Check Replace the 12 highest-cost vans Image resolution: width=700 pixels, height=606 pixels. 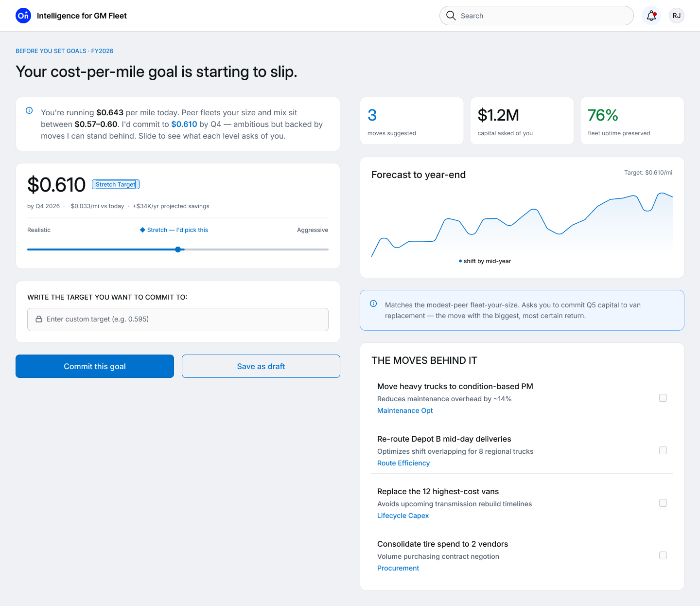coord(663,503)
